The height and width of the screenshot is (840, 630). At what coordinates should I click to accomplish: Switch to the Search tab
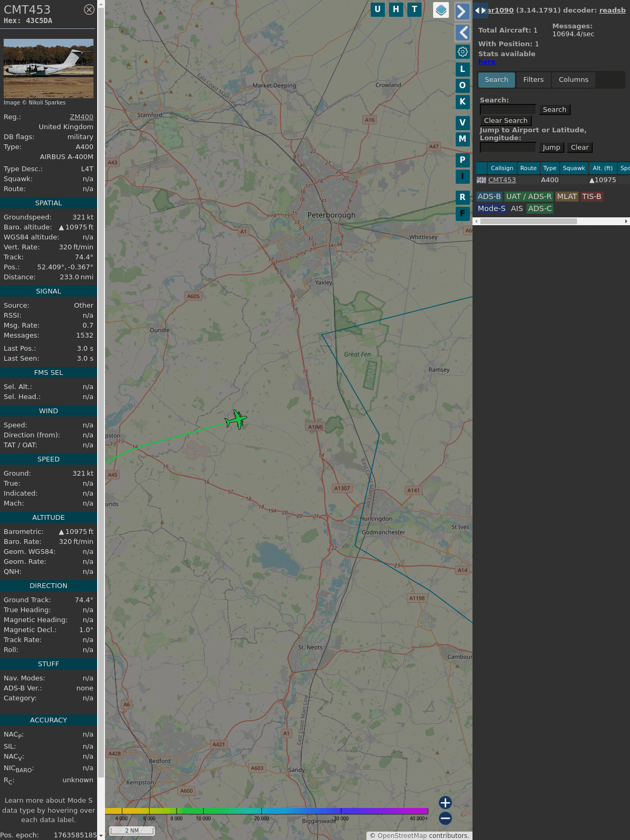(x=496, y=80)
